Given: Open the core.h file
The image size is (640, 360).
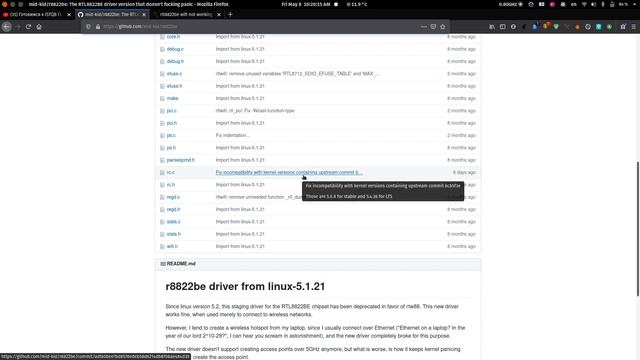Looking at the screenshot, I should point(173,37).
